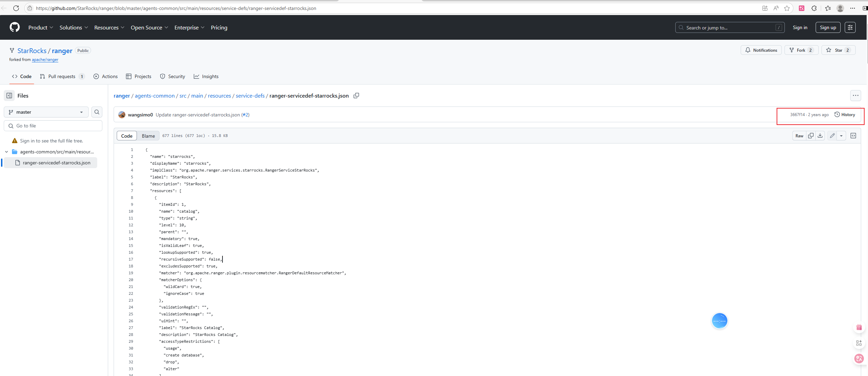This screenshot has width=868, height=376.
Task: Copy raw file contents icon
Action: click(x=811, y=136)
